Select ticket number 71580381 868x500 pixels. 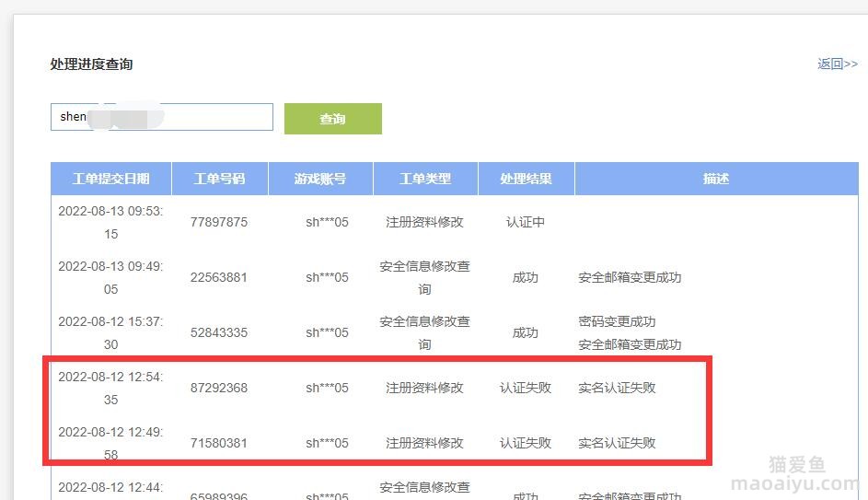click(219, 443)
